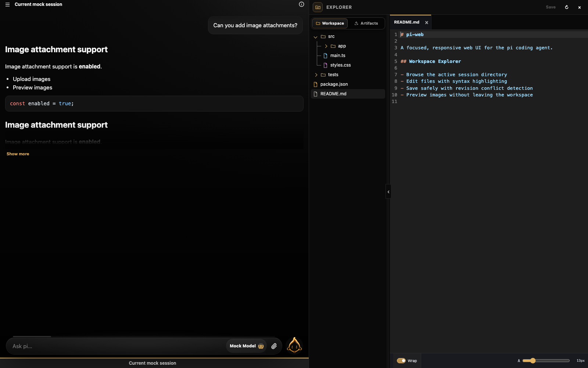Open the hamburger menu in the session header
This screenshot has width=588, height=368.
7,4
